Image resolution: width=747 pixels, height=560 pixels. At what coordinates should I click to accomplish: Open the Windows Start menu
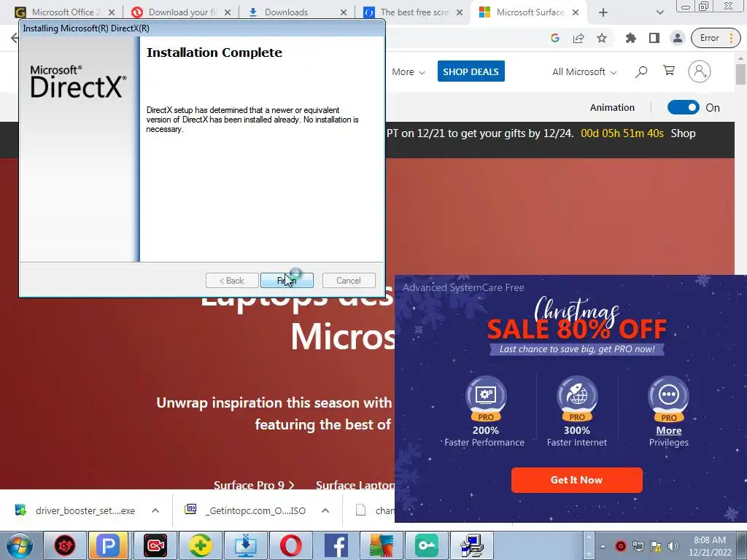point(19,545)
